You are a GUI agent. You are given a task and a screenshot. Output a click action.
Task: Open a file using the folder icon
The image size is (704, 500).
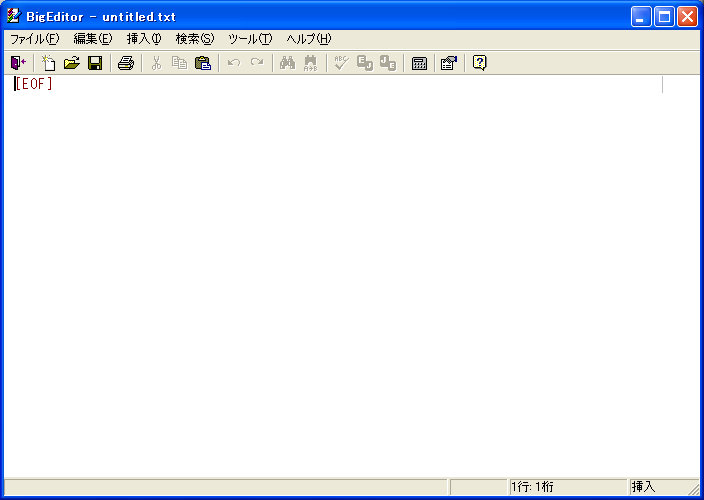click(x=71, y=63)
